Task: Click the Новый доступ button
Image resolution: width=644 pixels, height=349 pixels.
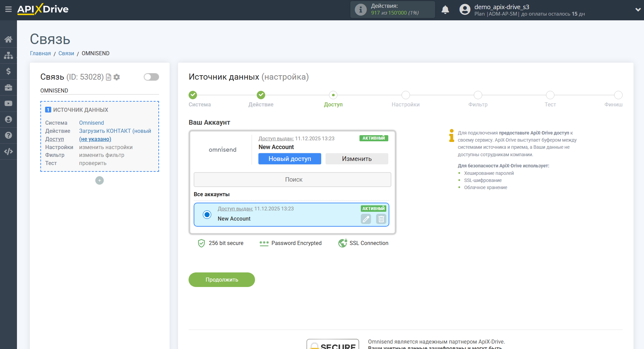Action: click(x=290, y=159)
